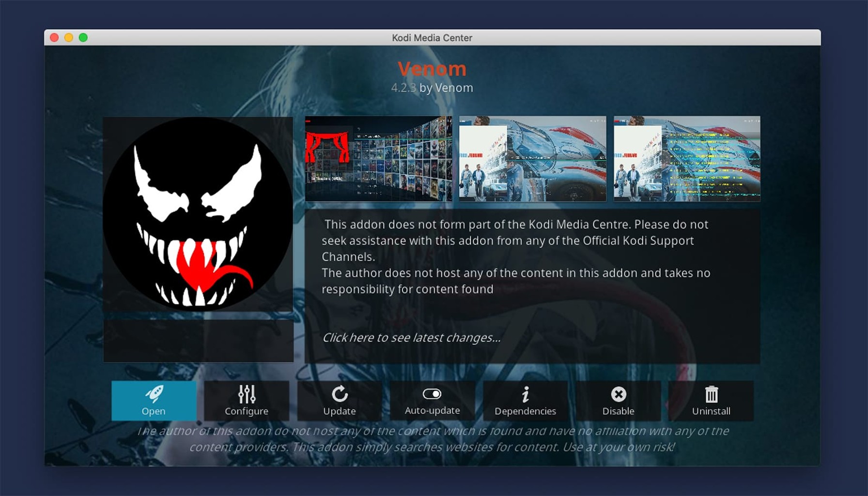This screenshot has width=868, height=496.
Task: Disable the Venom addon
Action: pos(619,401)
